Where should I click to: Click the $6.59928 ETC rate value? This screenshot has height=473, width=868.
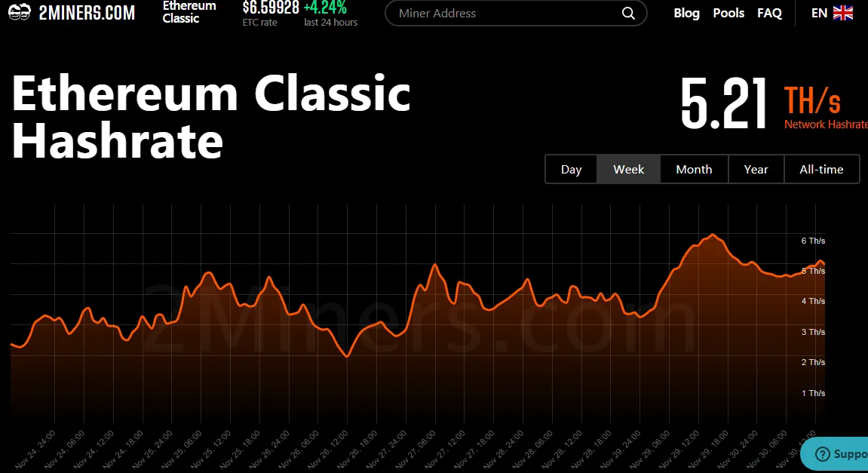click(x=271, y=8)
